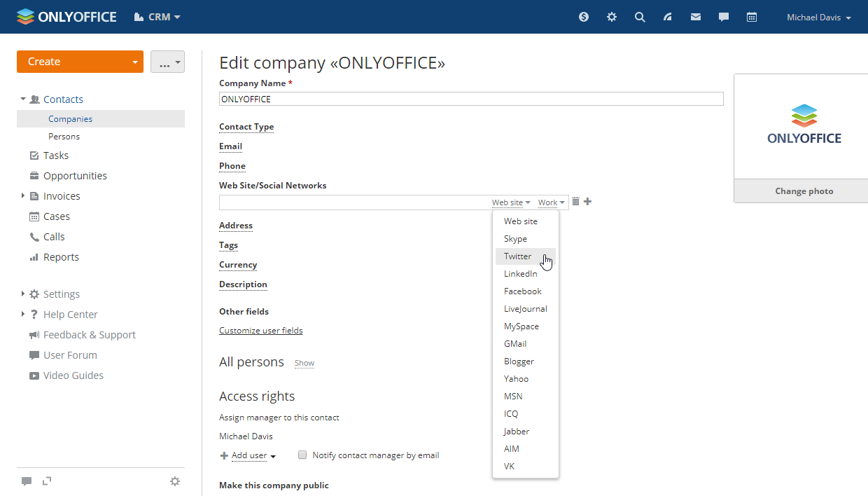Open Reports in the sidebar
The height and width of the screenshot is (496, 868).
pyautogui.click(x=61, y=257)
